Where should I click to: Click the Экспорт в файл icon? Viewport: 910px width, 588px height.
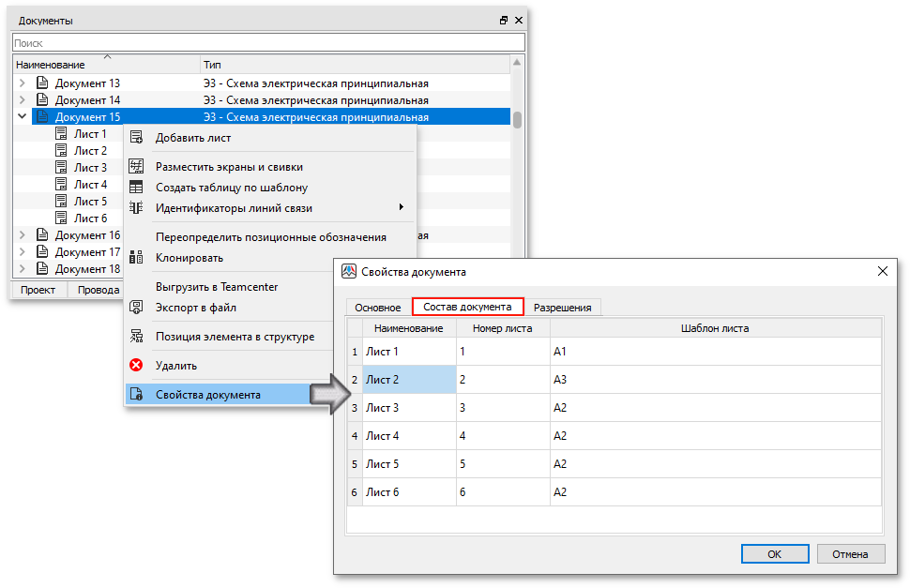coord(136,308)
